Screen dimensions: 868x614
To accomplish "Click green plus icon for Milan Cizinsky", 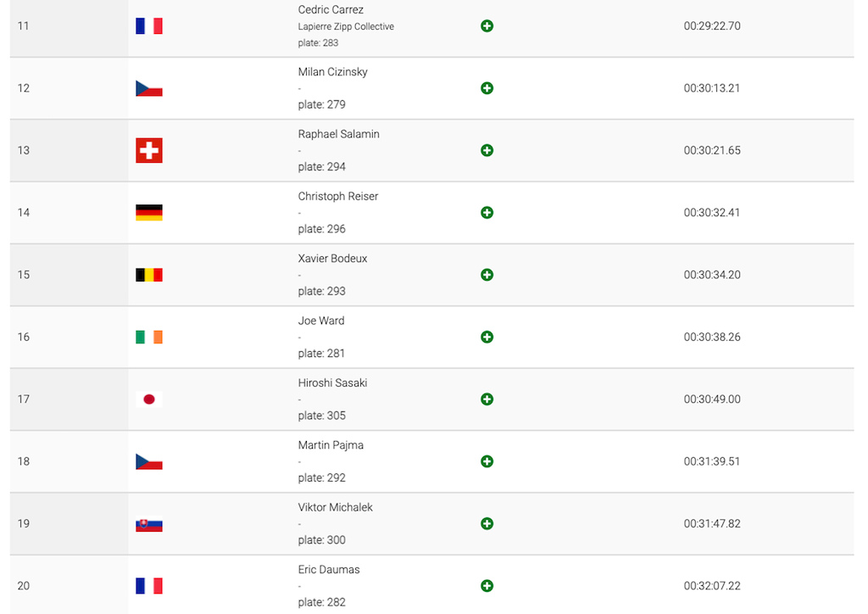I will point(487,88).
